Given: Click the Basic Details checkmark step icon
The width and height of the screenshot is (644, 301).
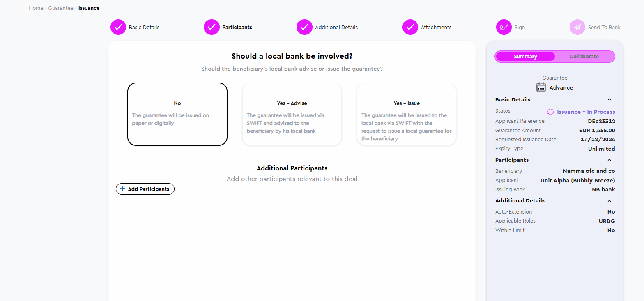Looking at the screenshot, I should pyautogui.click(x=118, y=27).
